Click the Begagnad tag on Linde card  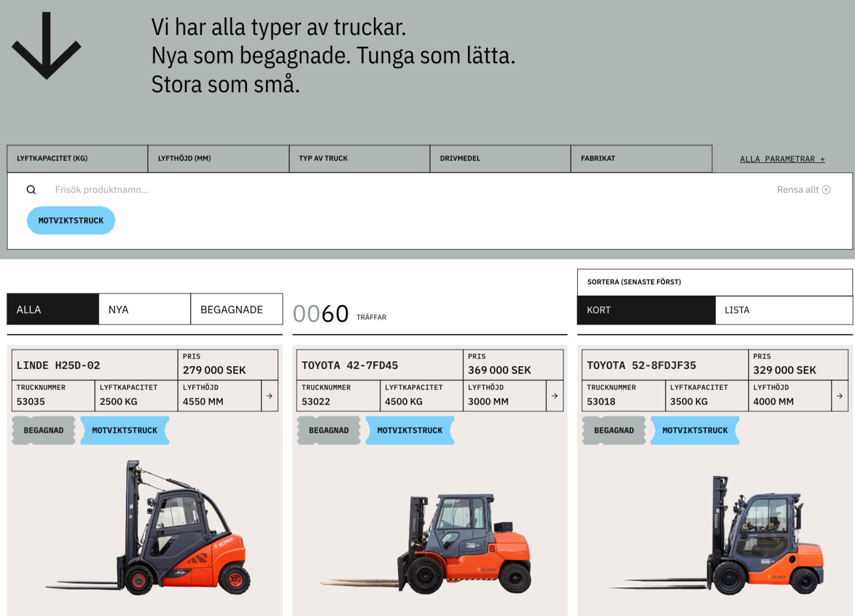point(43,430)
